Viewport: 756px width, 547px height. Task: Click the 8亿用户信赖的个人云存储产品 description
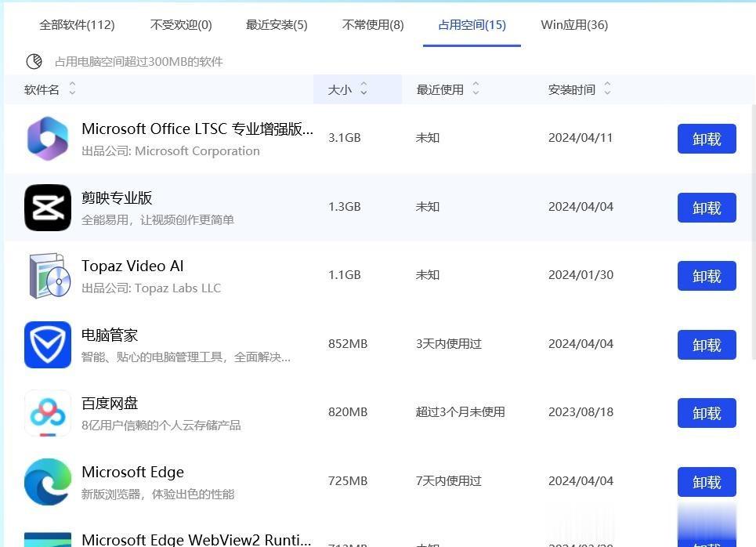tap(161, 425)
